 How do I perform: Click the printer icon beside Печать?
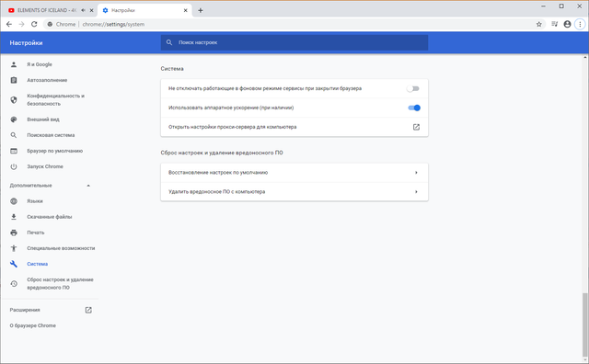tap(14, 233)
